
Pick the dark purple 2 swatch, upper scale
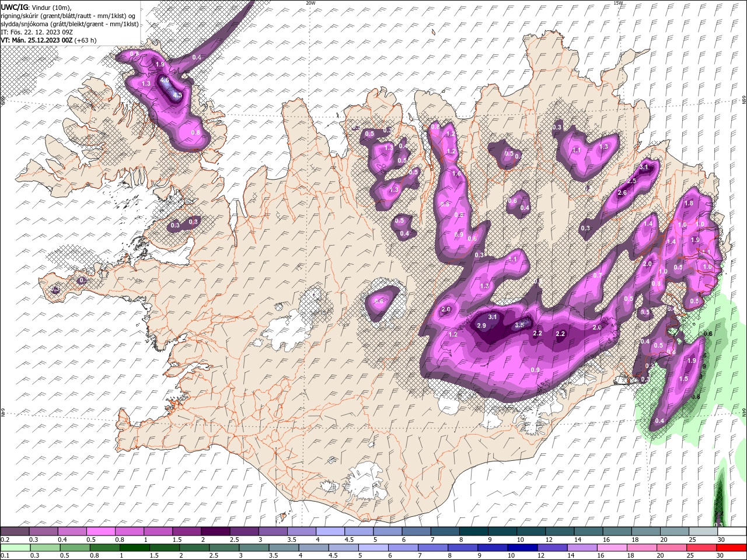pos(216,531)
